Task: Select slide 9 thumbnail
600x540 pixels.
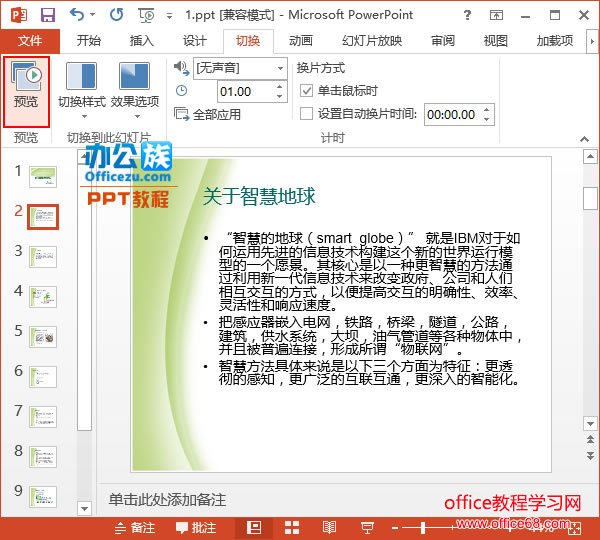Action: [x=43, y=497]
